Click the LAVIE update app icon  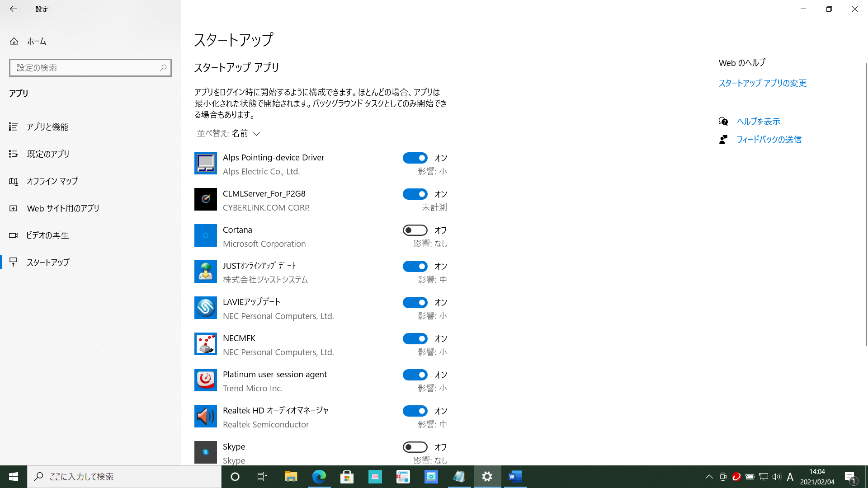(x=205, y=308)
